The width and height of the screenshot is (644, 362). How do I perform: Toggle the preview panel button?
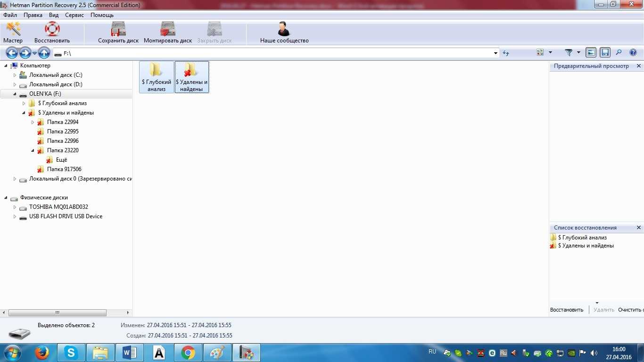591,53
